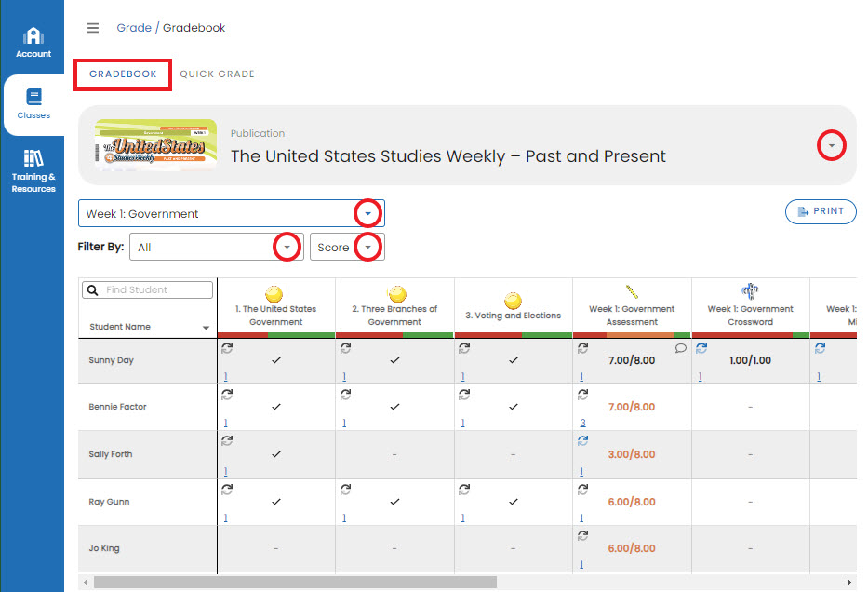The width and height of the screenshot is (868, 592).
Task: Reset Sunny Day's Government Assessment score
Action: coord(582,348)
